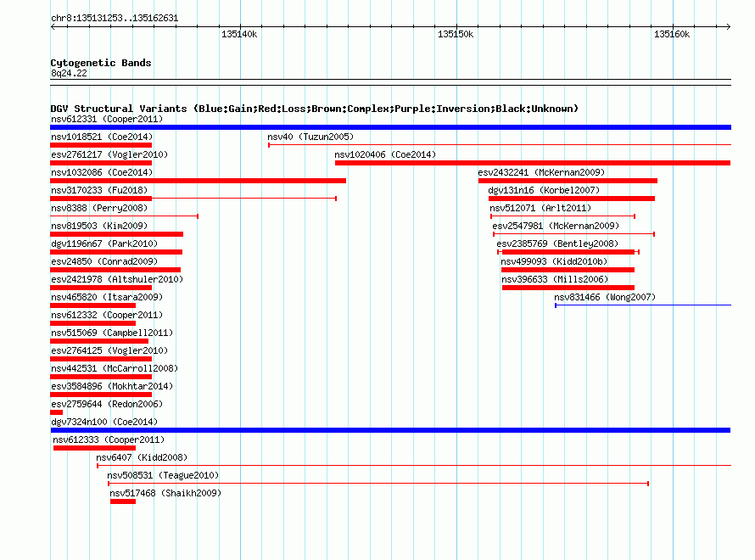Click the esv2761217 (Vogler2010) label

tap(109, 154)
